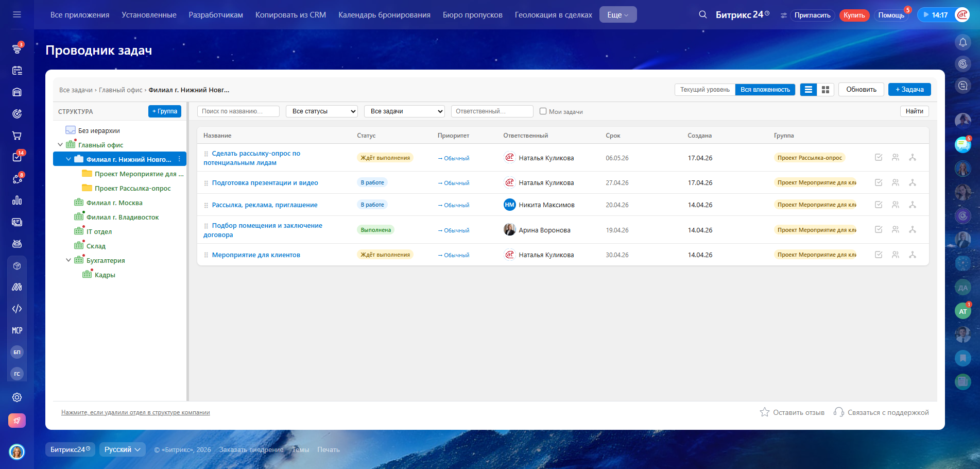This screenshot has width=980, height=469.
Task: Expand the Еще menu in the top bar
Action: (x=617, y=15)
